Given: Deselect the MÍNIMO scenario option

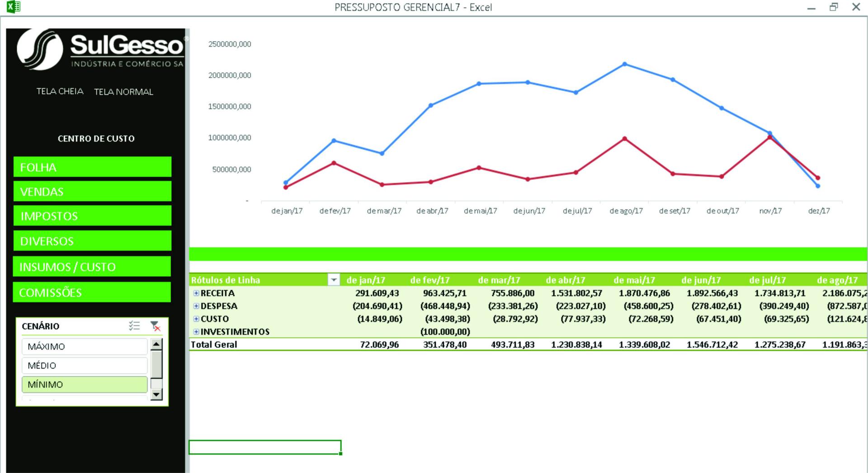Looking at the screenshot, I should pyautogui.click(x=85, y=384).
